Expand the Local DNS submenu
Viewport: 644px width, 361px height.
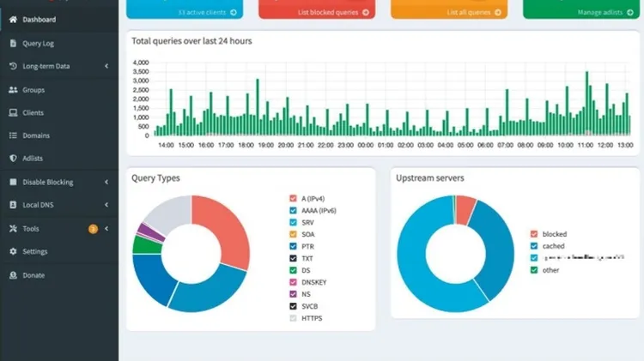pyautogui.click(x=106, y=205)
